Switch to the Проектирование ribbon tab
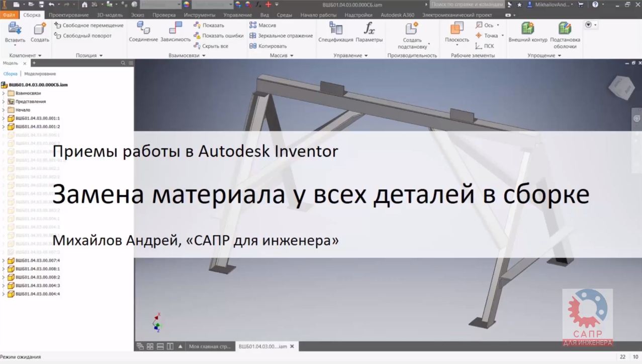The height and width of the screenshot is (364, 642). click(x=68, y=15)
